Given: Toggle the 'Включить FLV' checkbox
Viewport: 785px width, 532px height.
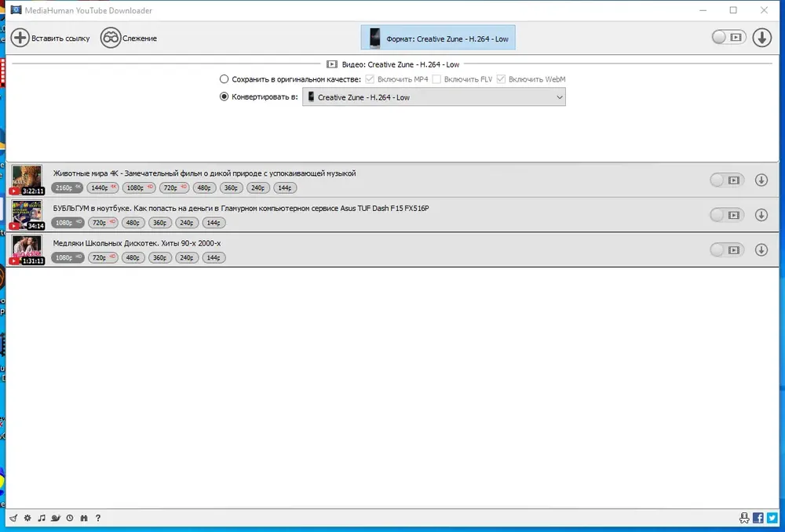Looking at the screenshot, I should (x=436, y=79).
